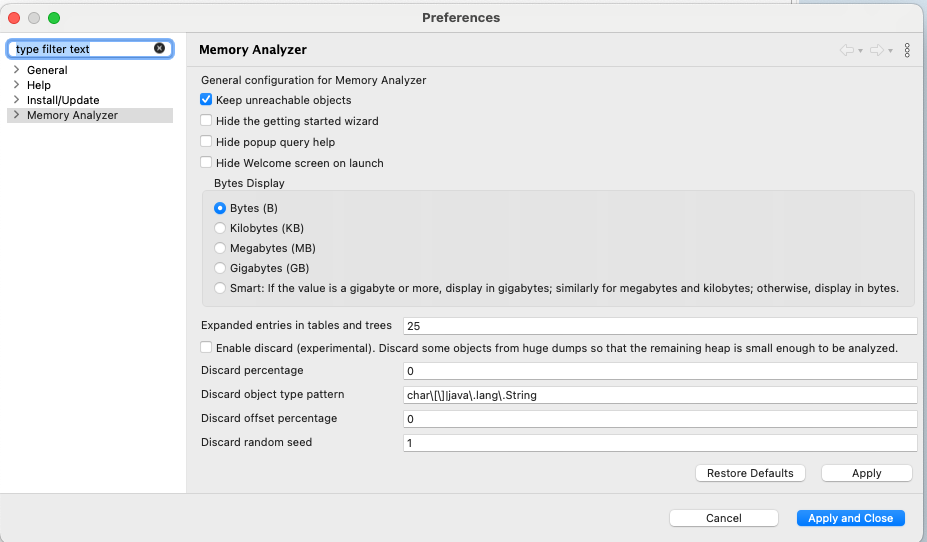Image resolution: width=927 pixels, height=542 pixels.
Task: Click the Restore Defaults button
Action: click(750, 473)
